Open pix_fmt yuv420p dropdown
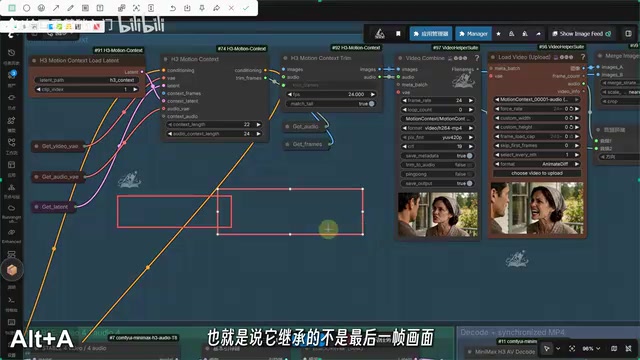Image resolution: width=640 pixels, height=360 pixels. 437,137
